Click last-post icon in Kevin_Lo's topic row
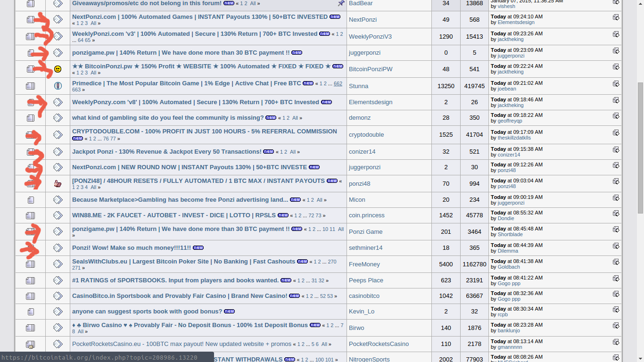Screen dimensions: 644x362 (x=616, y=309)
